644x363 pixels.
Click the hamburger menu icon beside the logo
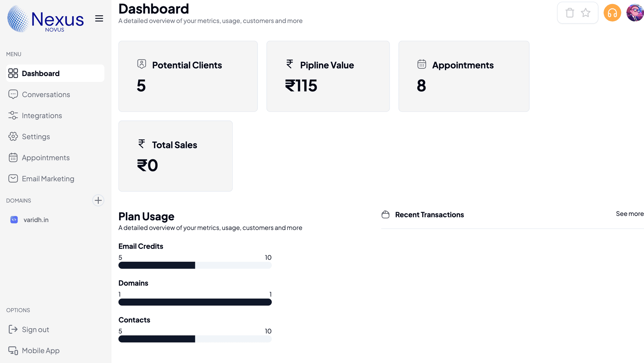(99, 19)
